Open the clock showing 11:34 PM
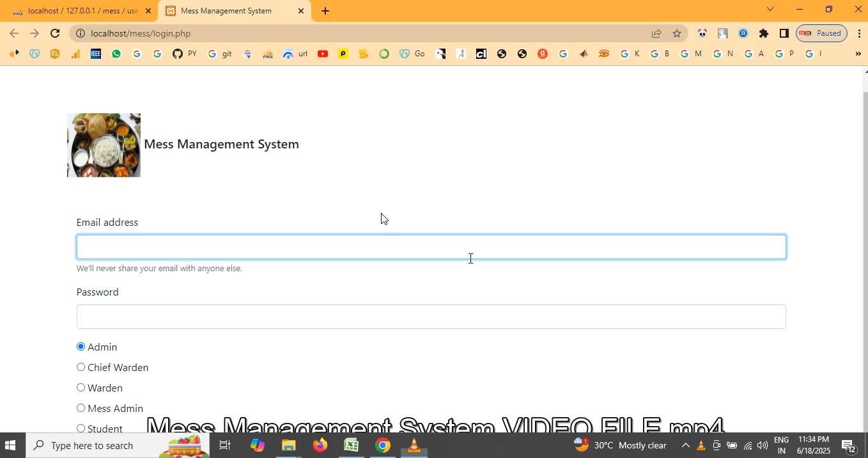Image resolution: width=868 pixels, height=458 pixels. [x=814, y=445]
